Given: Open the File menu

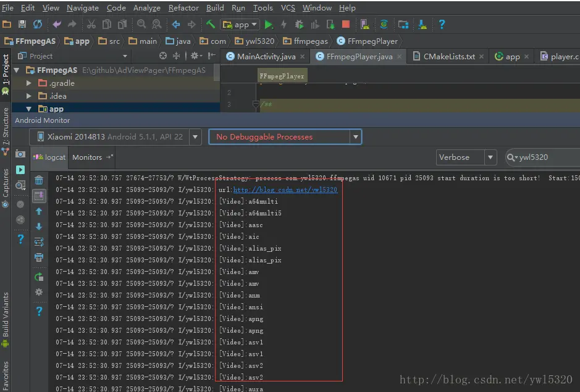Looking at the screenshot, I should [x=8, y=8].
